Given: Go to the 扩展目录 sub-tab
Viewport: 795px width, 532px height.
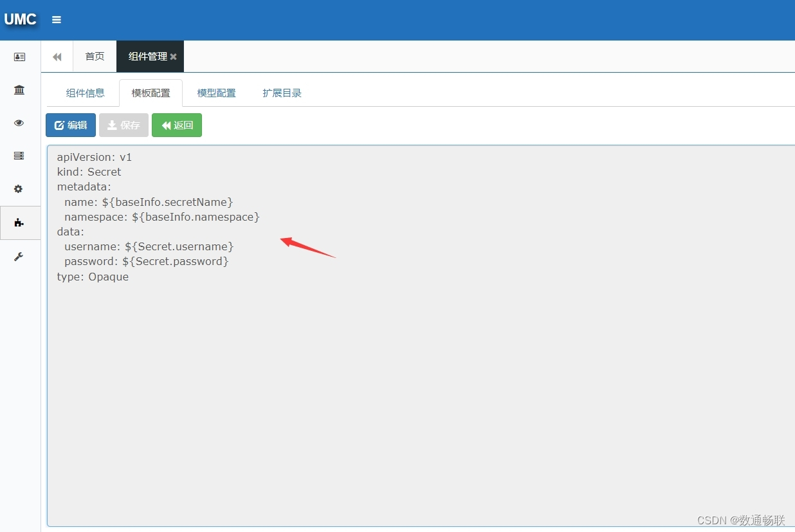Looking at the screenshot, I should tap(282, 93).
